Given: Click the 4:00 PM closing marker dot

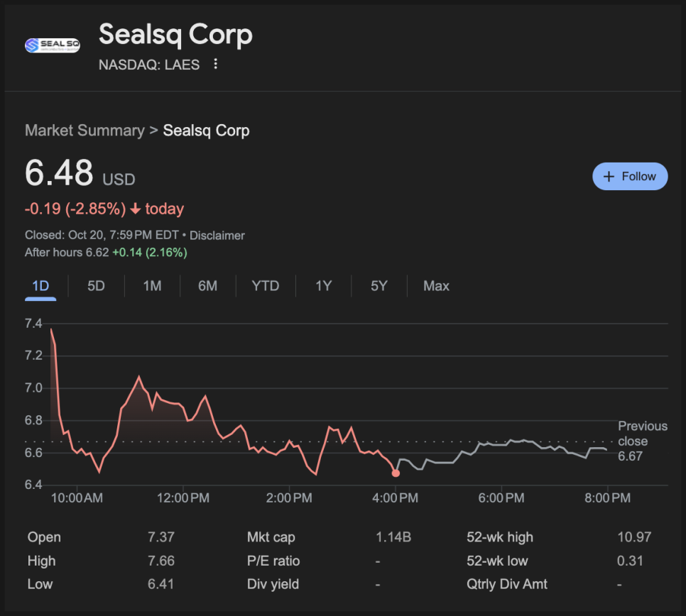Looking at the screenshot, I should click(x=396, y=473).
